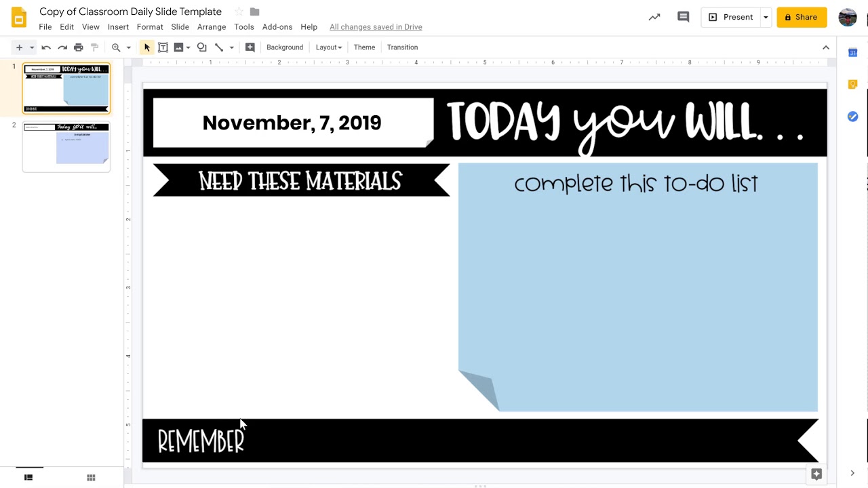Viewport: 868px width, 488px height.
Task: Open the Format menu
Action: click(150, 27)
